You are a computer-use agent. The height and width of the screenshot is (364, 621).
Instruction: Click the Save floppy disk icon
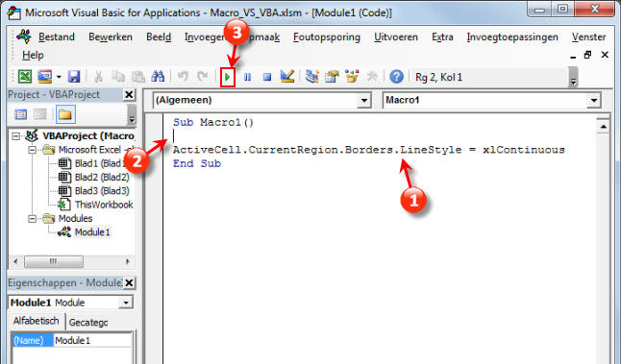(74, 77)
